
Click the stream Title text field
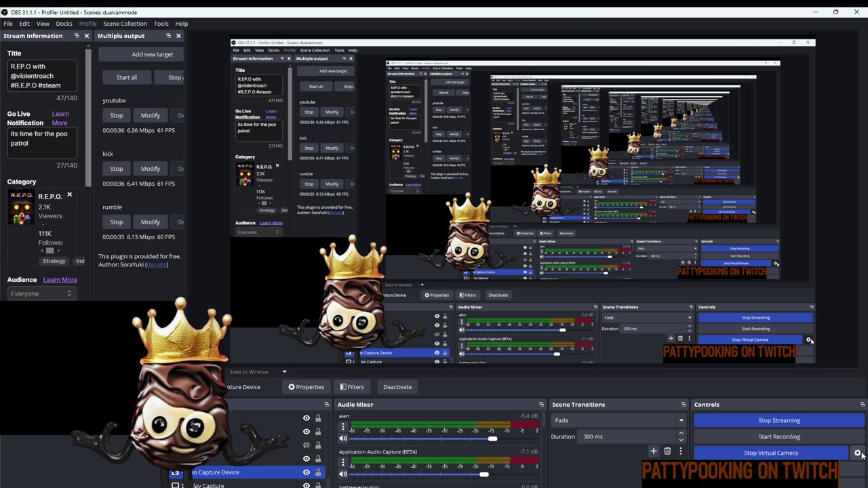click(42, 76)
